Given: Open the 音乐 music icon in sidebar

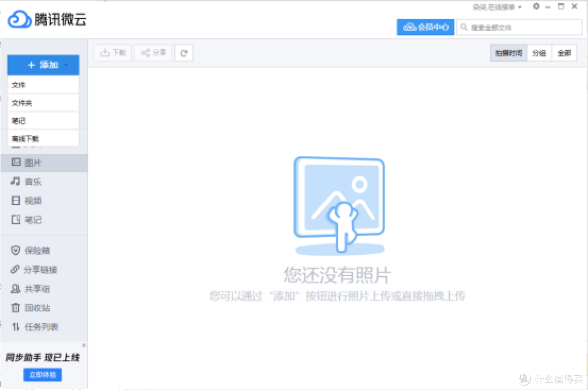Looking at the screenshot, I should coord(16,181).
